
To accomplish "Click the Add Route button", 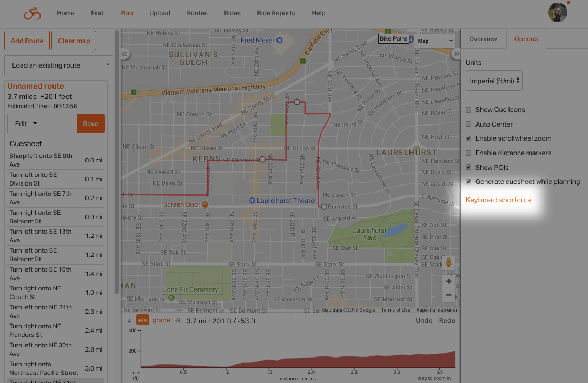I will tap(27, 41).
